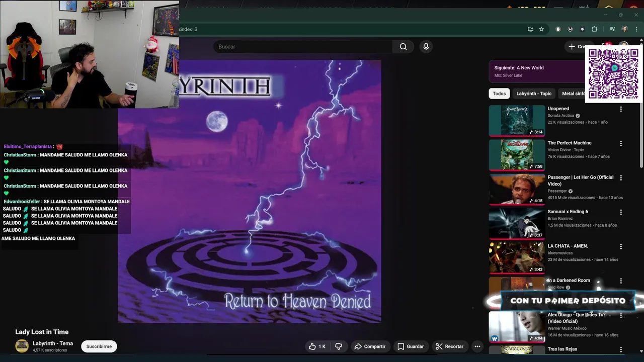The image size is (644, 362).
Task: Click Vision Divine - Topic channel name
Action: [566, 150]
